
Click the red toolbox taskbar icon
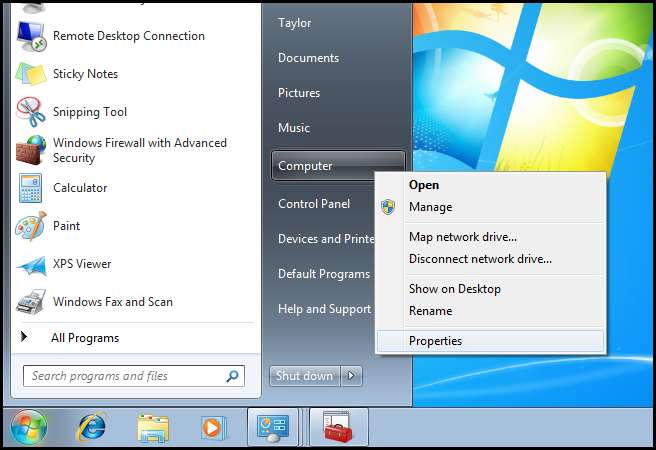tap(338, 428)
